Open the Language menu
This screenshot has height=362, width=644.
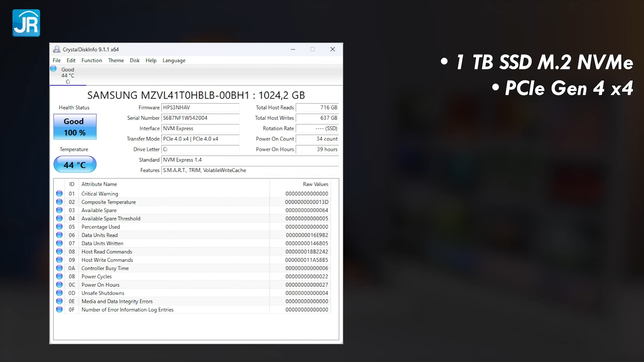[174, 60]
